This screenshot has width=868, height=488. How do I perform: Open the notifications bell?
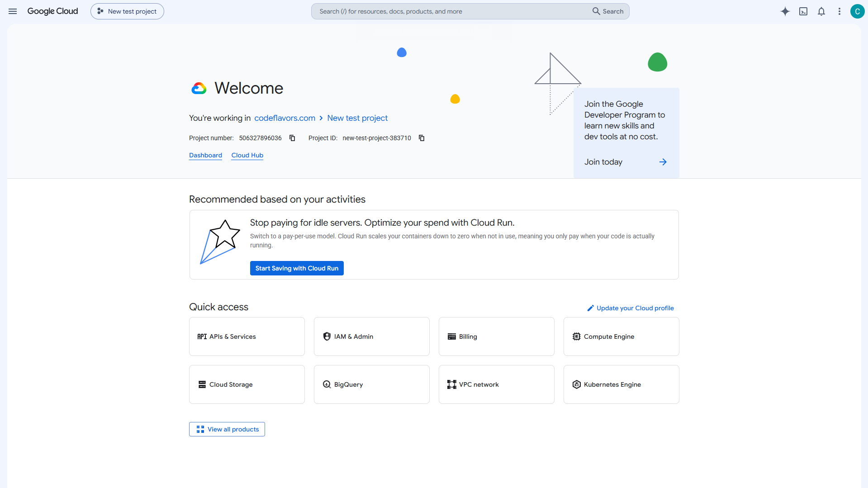point(821,11)
